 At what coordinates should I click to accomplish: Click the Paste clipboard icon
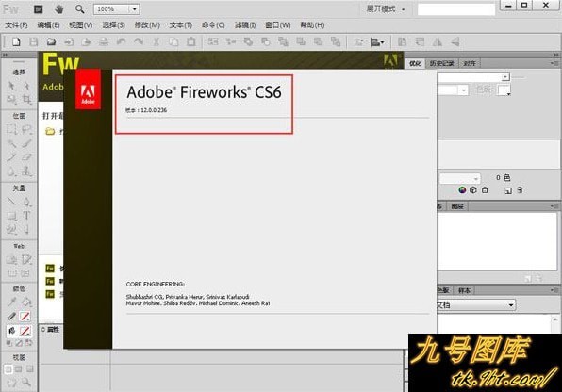191,41
